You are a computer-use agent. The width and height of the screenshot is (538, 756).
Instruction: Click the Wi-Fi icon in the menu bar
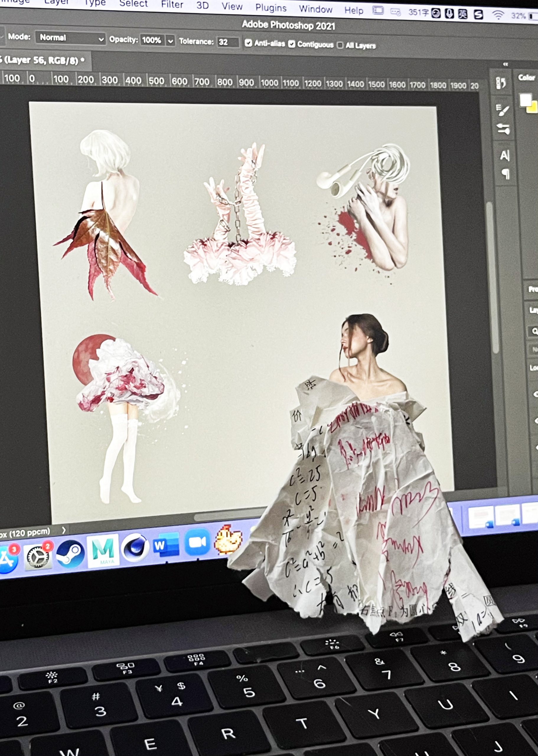click(498, 15)
